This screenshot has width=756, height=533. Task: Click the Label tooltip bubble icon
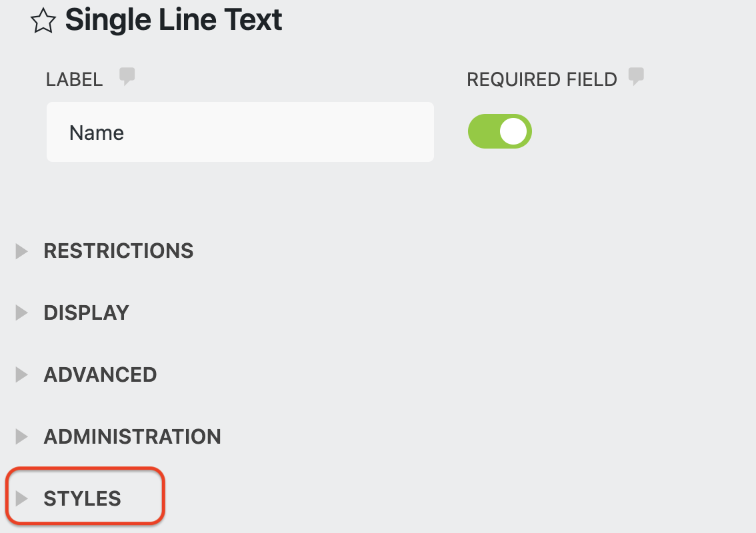pyautogui.click(x=127, y=75)
